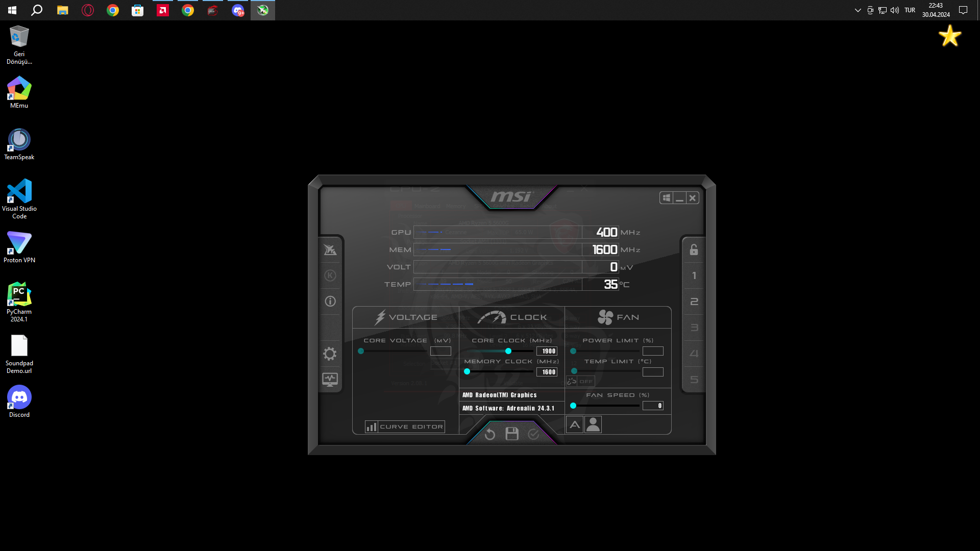Select profile slot 4
Image resolution: width=980 pixels, height=551 pixels.
point(694,354)
